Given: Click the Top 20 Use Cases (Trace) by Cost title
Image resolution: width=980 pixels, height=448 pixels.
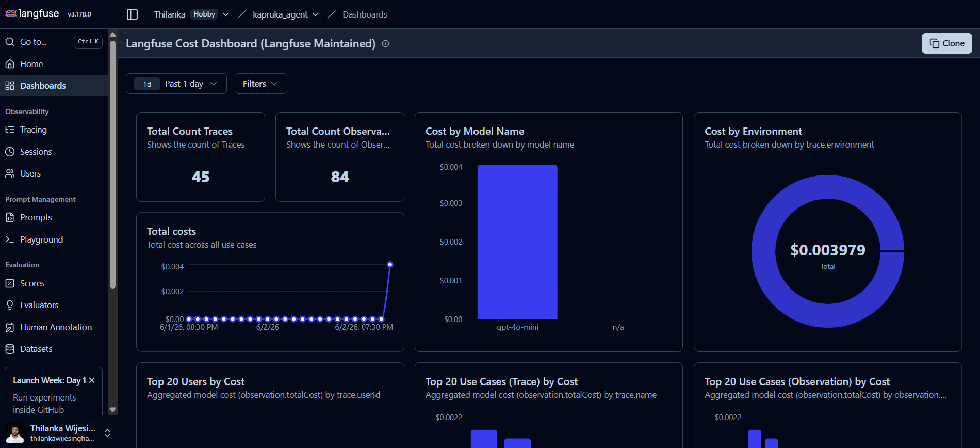Looking at the screenshot, I should (x=501, y=381).
